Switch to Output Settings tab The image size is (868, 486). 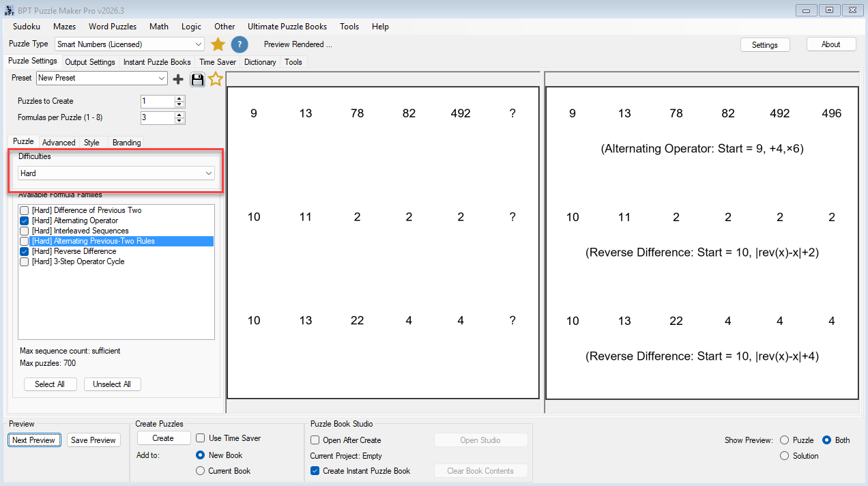point(90,62)
